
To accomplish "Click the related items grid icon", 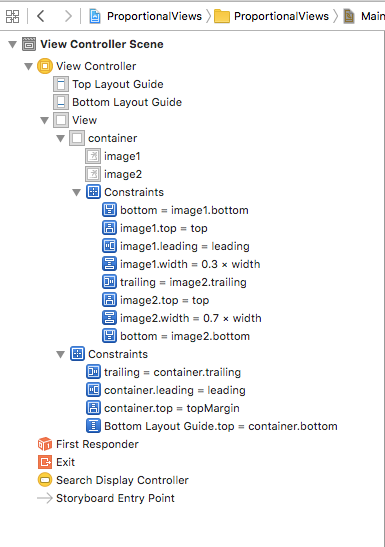I will click(x=13, y=16).
